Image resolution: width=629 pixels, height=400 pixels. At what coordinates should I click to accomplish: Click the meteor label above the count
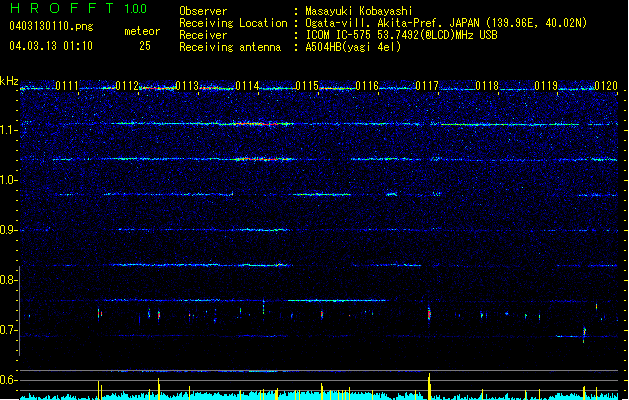click(142, 31)
